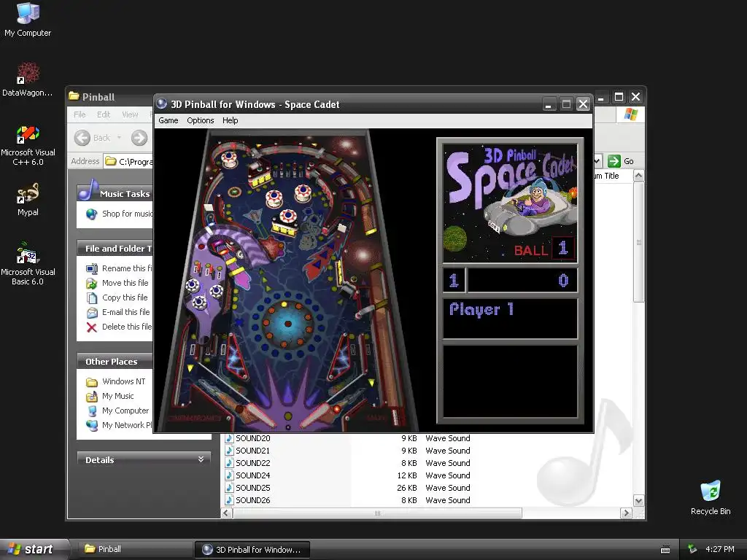Click E-mail this file task

click(x=125, y=312)
